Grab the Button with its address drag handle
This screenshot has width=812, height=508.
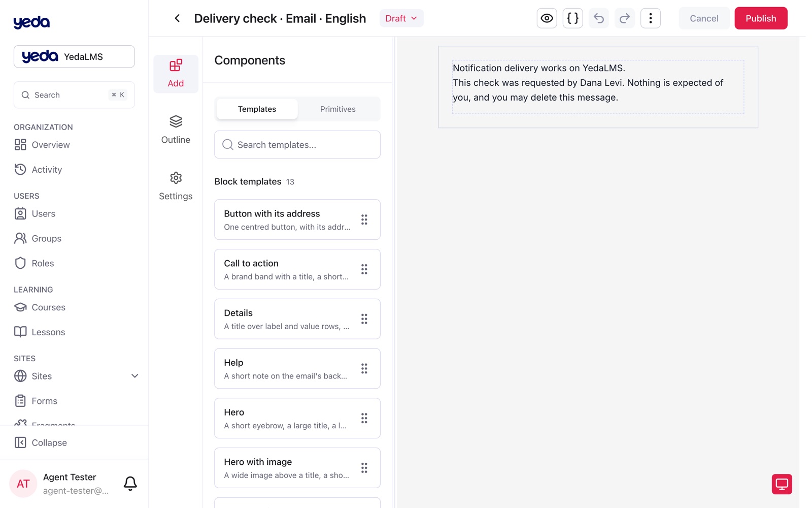364,219
